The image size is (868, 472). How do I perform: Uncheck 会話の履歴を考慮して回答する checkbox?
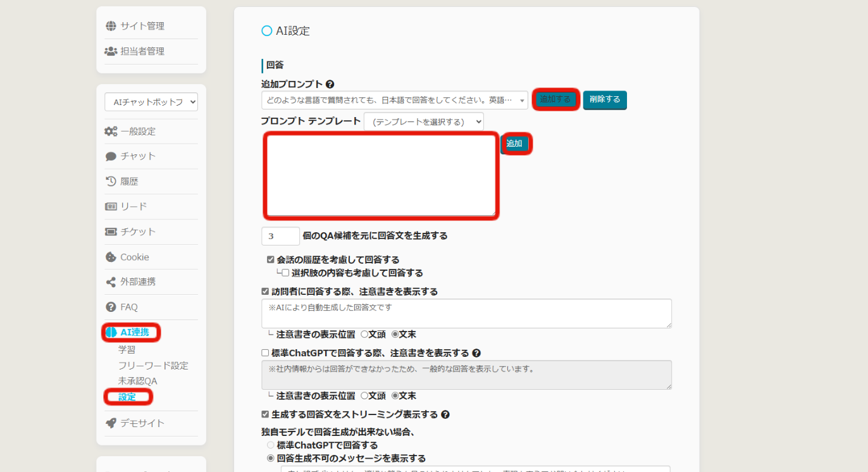[271, 259]
